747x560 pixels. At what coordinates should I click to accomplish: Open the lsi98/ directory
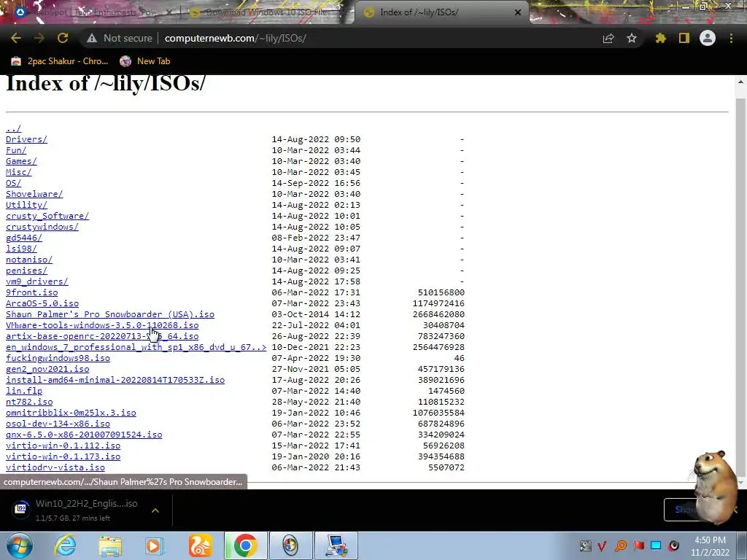point(21,249)
